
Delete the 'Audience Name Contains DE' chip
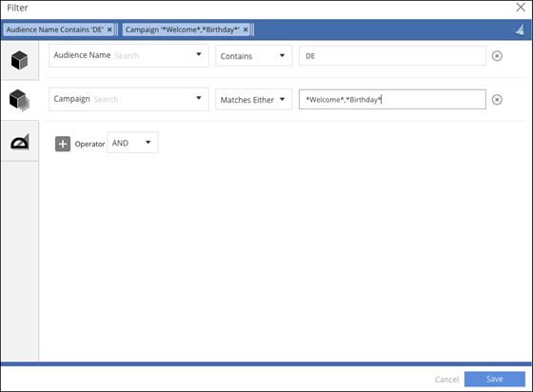109,29
